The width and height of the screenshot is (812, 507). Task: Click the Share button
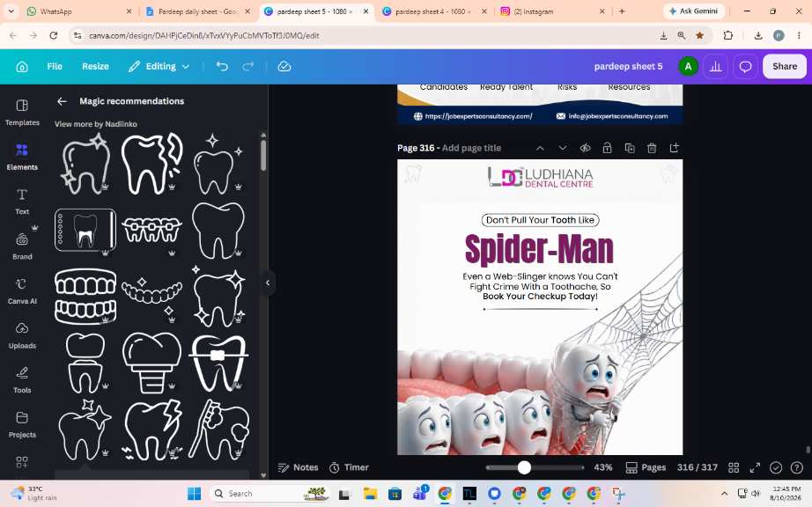785,66
